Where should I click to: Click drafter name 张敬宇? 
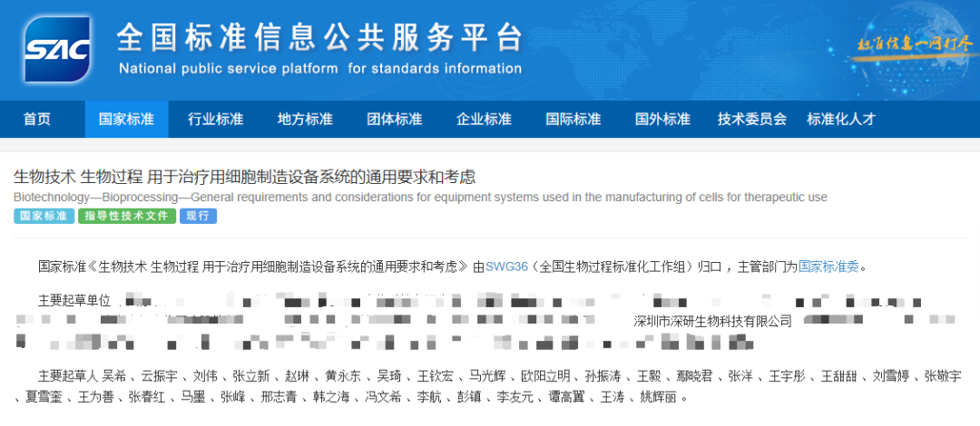[x=943, y=376]
